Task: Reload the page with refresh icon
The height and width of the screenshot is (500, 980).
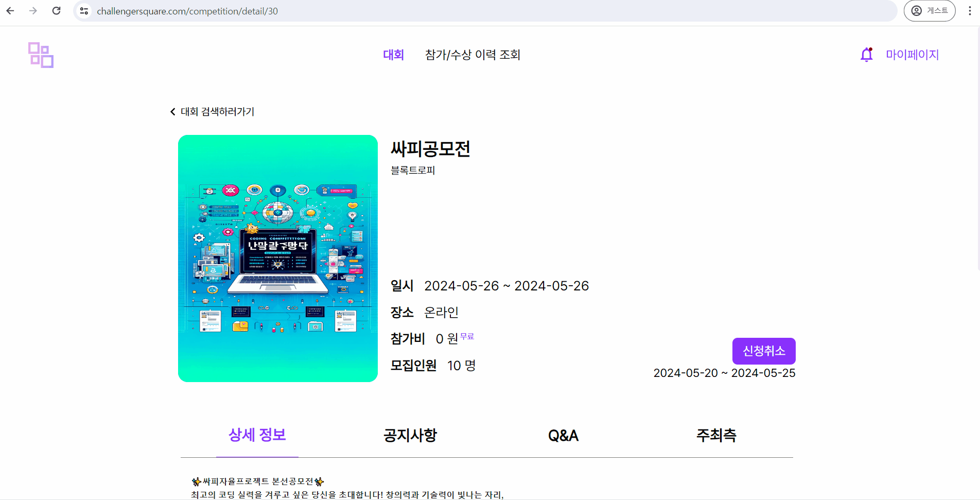Action: pyautogui.click(x=57, y=11)
